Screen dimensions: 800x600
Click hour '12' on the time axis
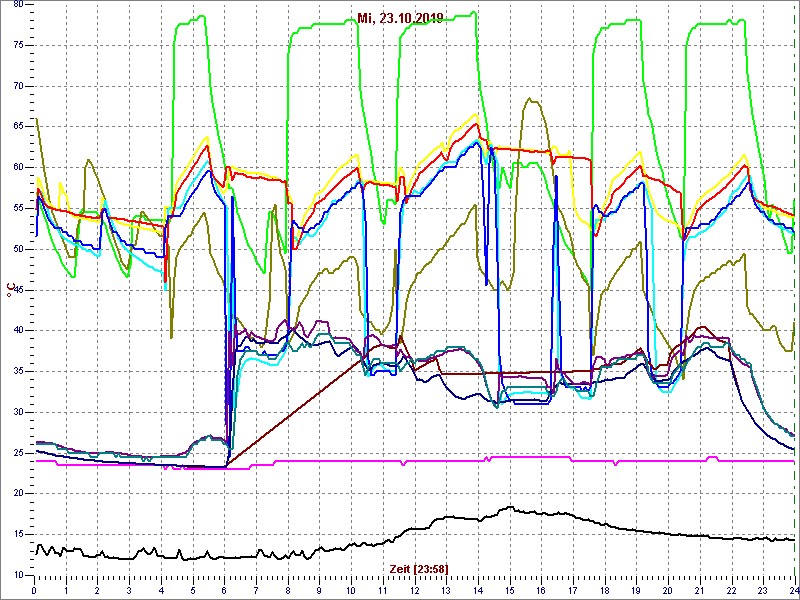414,591
